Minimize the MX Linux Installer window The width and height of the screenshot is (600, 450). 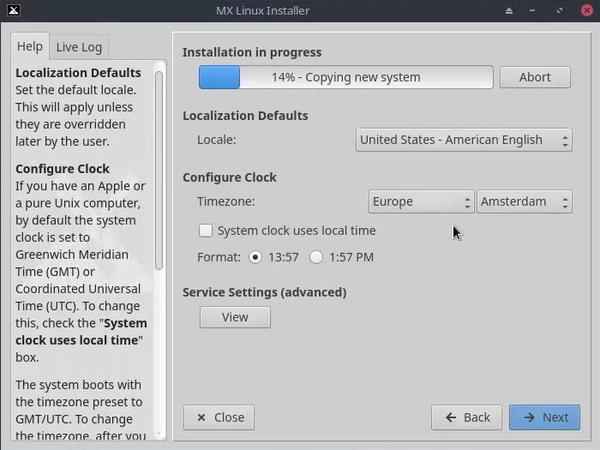pos(532,11)
